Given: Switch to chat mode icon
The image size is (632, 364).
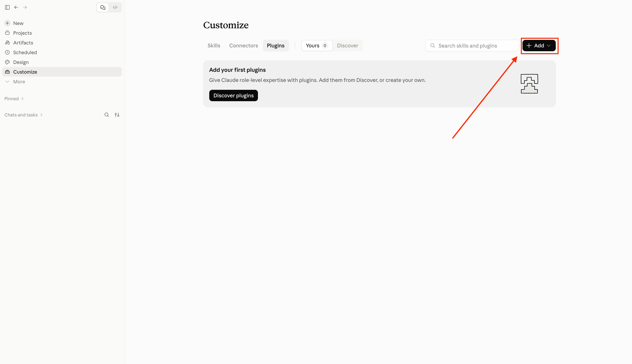Looking at the screenshot, I should click(103, 7).
